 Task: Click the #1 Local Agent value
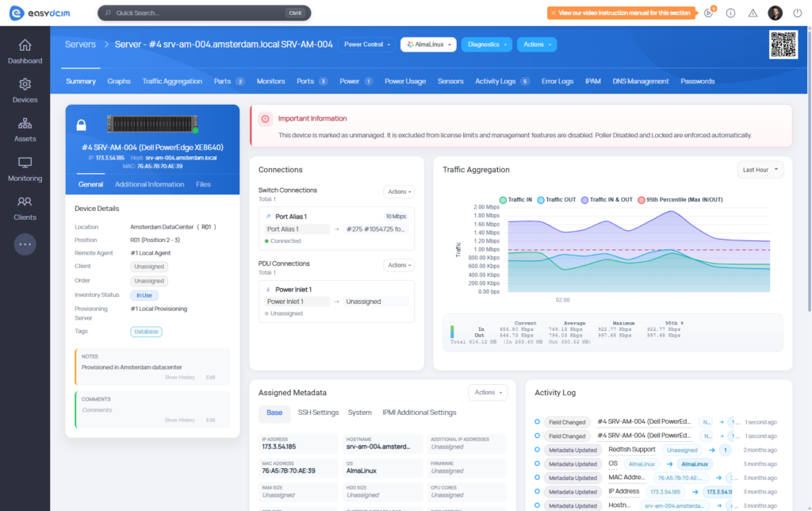pyautogui.click(x=150, y=253)
